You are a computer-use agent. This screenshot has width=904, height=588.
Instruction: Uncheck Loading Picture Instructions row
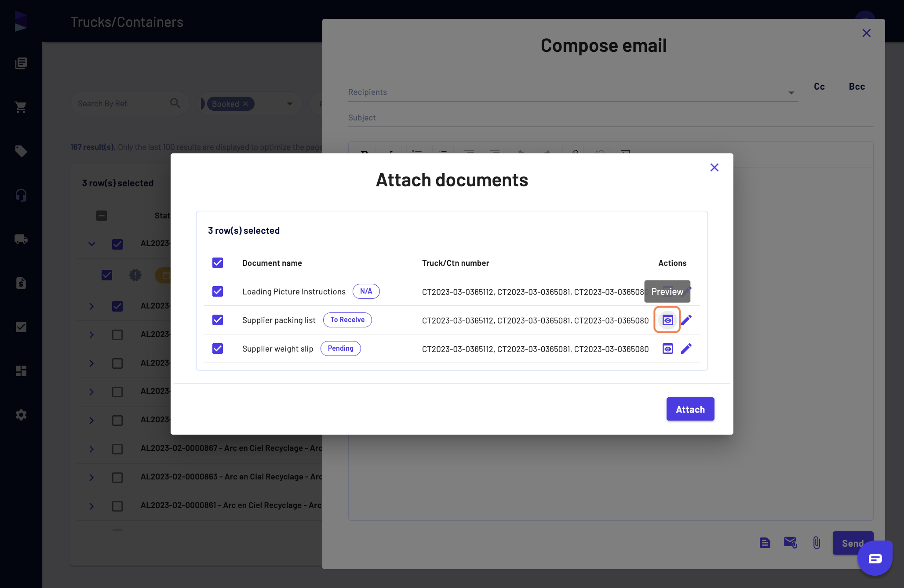(218, 291)
